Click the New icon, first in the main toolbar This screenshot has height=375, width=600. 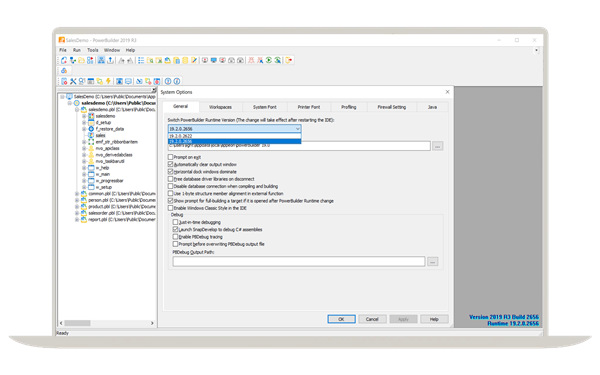point(64,60)
